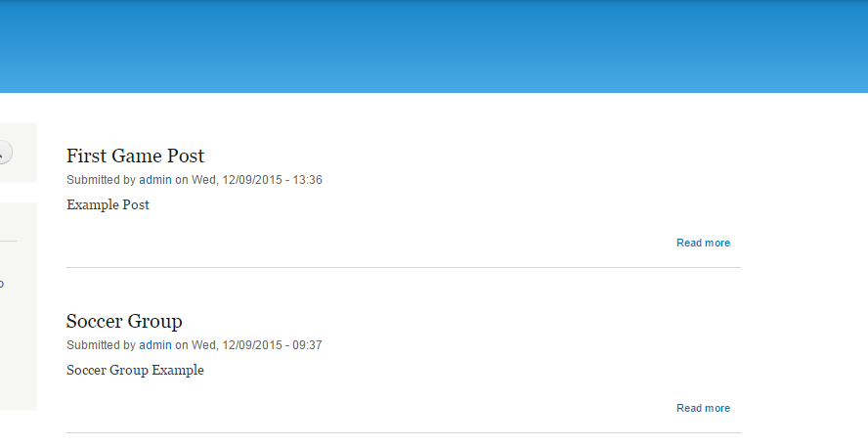
Task: Click Submitted by text of Soccer Group post
Action: tap(101, 345)
